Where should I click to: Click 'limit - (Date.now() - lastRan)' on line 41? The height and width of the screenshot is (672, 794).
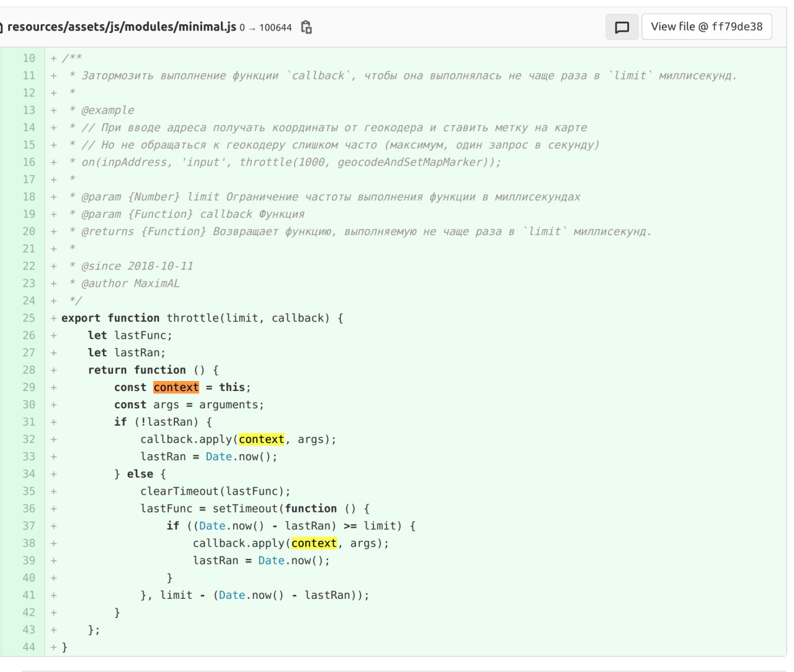coord(261,596)
